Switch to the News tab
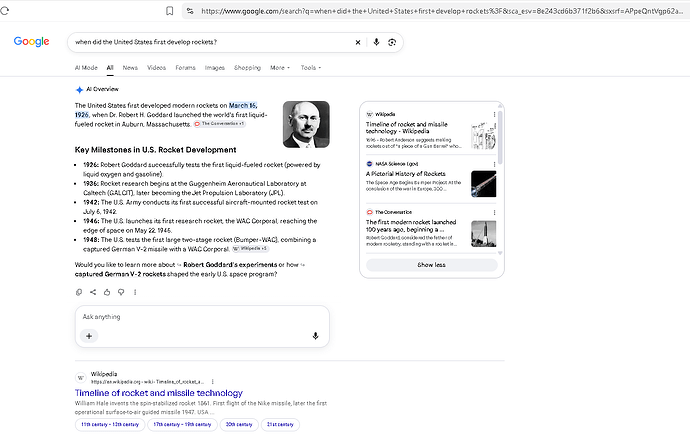 tap(130, 68)
